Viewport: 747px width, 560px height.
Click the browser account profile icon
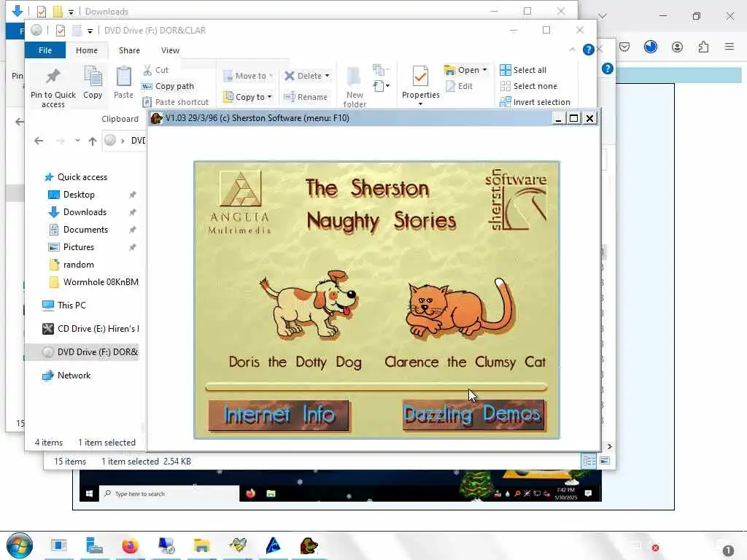[677, 47]
